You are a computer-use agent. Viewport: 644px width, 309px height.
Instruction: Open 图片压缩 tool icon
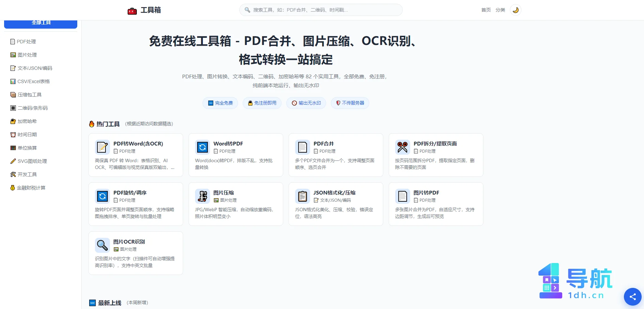pos(202,196)
